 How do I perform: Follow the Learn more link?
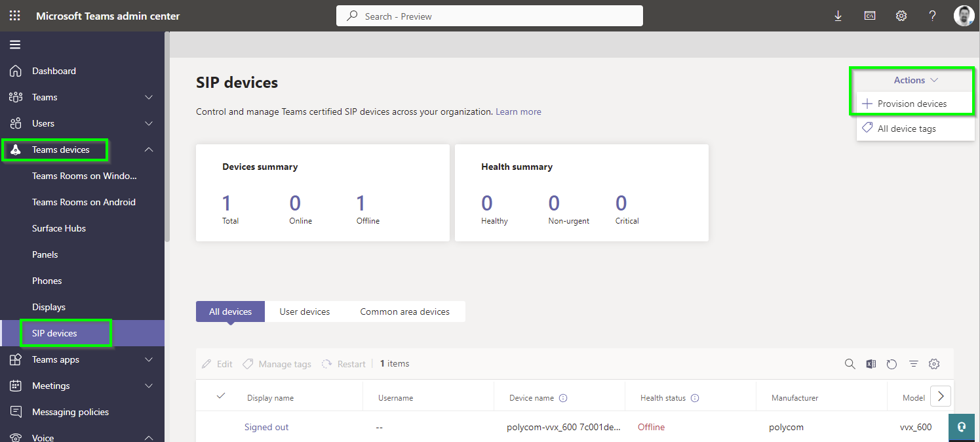click(x=519, y=111)
